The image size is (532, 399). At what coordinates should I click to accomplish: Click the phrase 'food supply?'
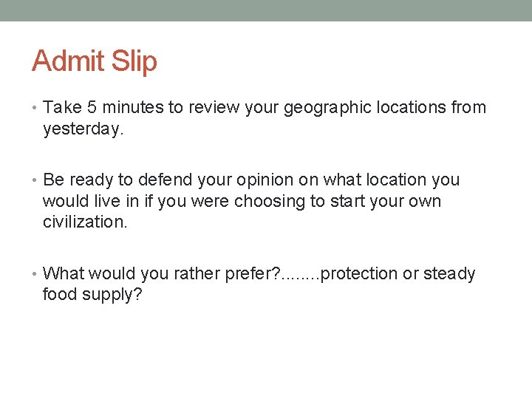93,295
